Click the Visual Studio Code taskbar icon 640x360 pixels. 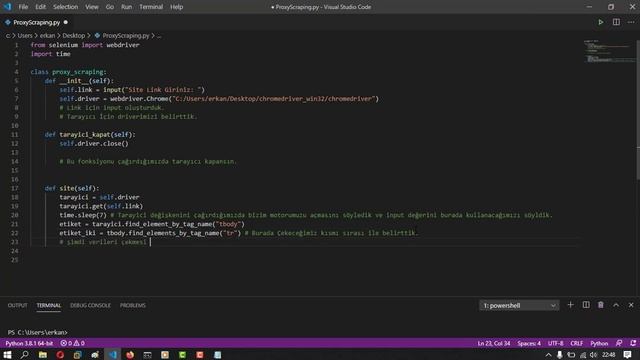click(x=112, y=355)
